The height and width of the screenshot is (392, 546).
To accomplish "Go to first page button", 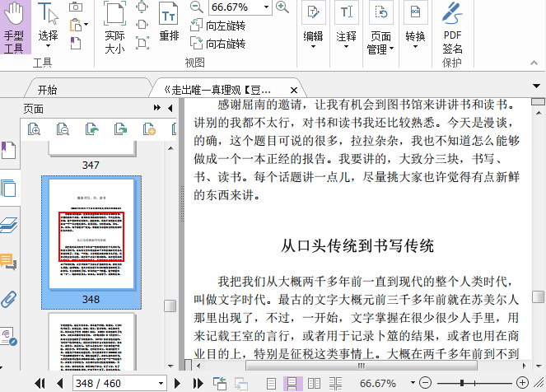I will click(40, 383).
